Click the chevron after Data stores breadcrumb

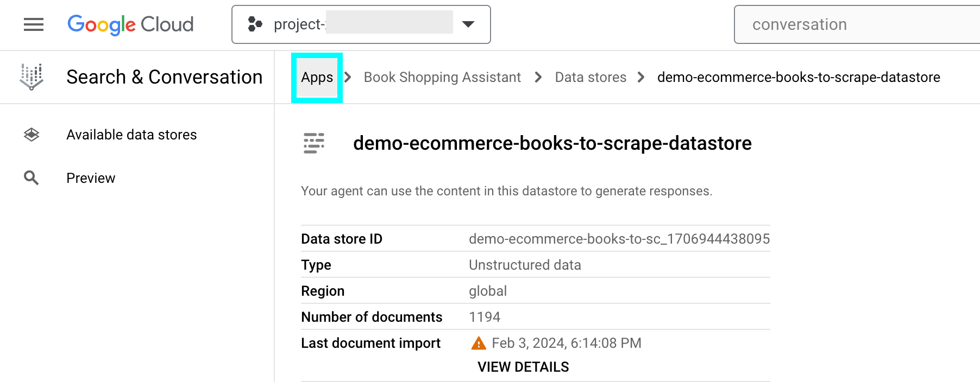point(641,77)
